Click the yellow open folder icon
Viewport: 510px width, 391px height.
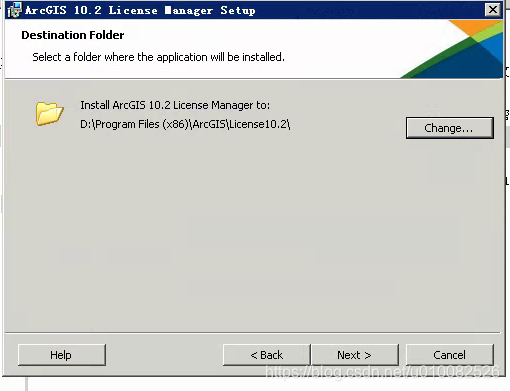(50, 114)
